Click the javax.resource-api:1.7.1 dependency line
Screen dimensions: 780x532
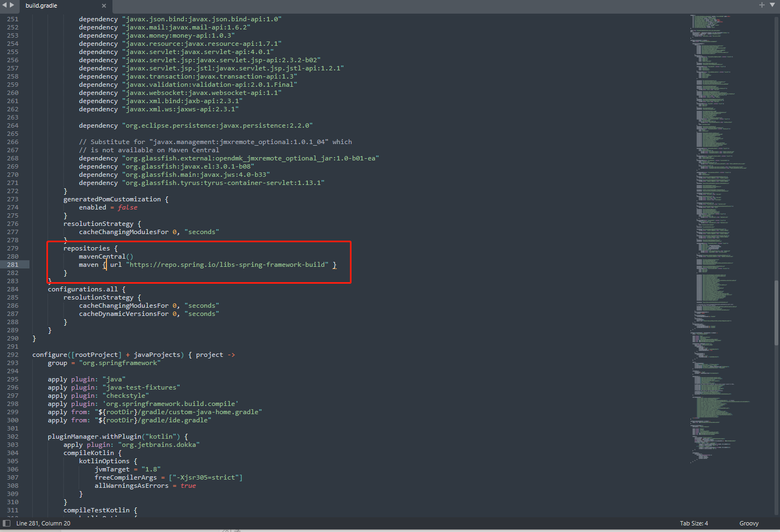(x=180, y=44)
